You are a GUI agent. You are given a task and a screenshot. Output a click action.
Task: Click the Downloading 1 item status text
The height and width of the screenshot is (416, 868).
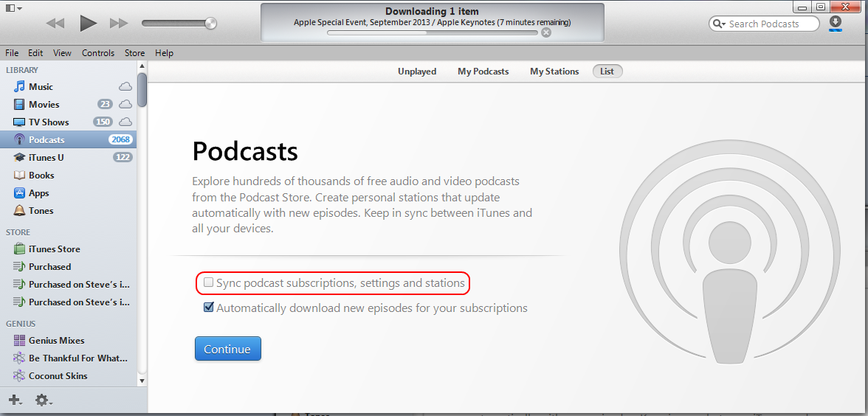point(433,12)
